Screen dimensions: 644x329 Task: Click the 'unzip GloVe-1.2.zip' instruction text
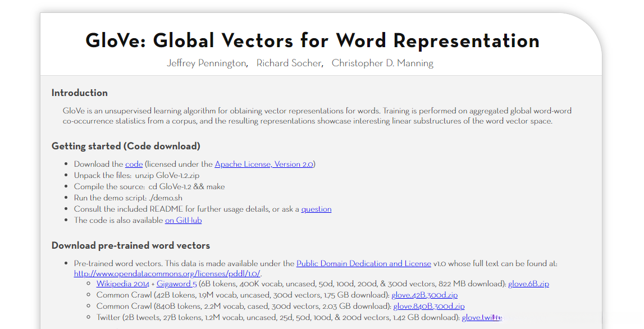tap(167, 175)
